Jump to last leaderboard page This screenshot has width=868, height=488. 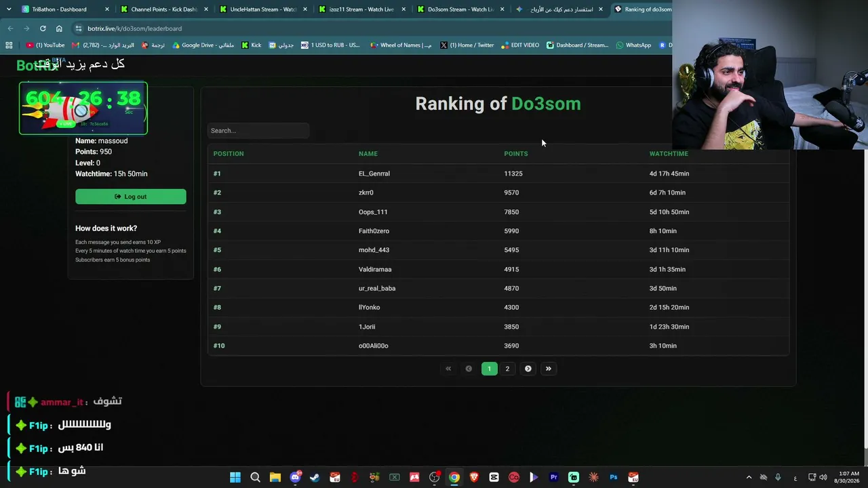[x=549, y=369]
